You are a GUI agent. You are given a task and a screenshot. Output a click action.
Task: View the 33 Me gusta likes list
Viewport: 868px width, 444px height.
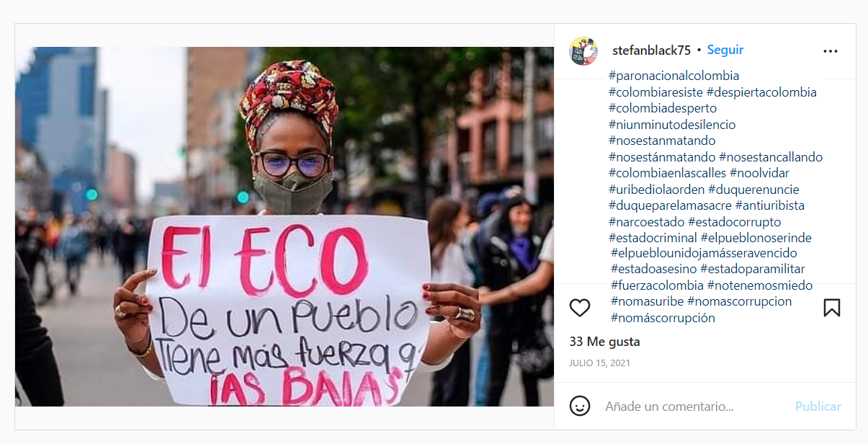click(604, 342)
